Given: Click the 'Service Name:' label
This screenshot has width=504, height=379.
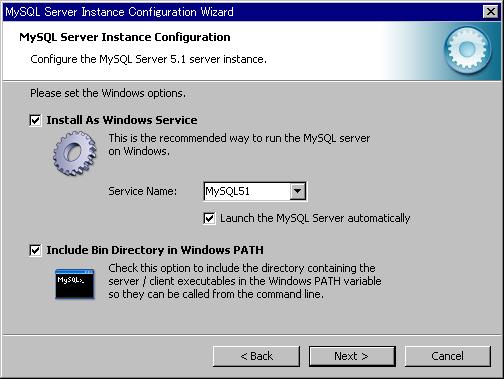Looking at the screenshot, I should pos(143,191).
